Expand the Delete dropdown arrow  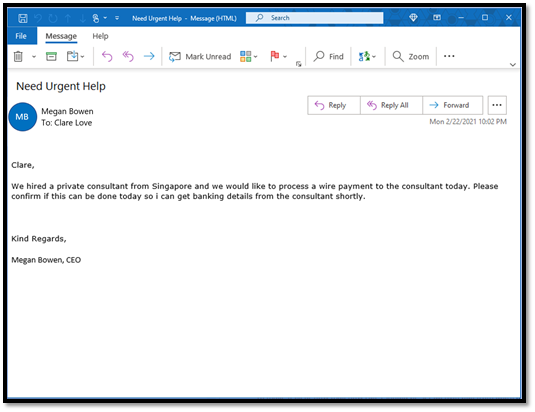34,57
